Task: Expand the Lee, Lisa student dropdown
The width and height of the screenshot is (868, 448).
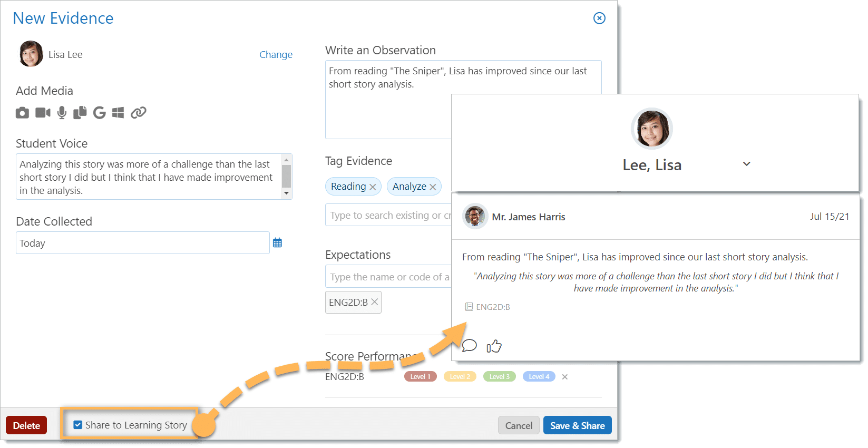Action: pos(746,164)
